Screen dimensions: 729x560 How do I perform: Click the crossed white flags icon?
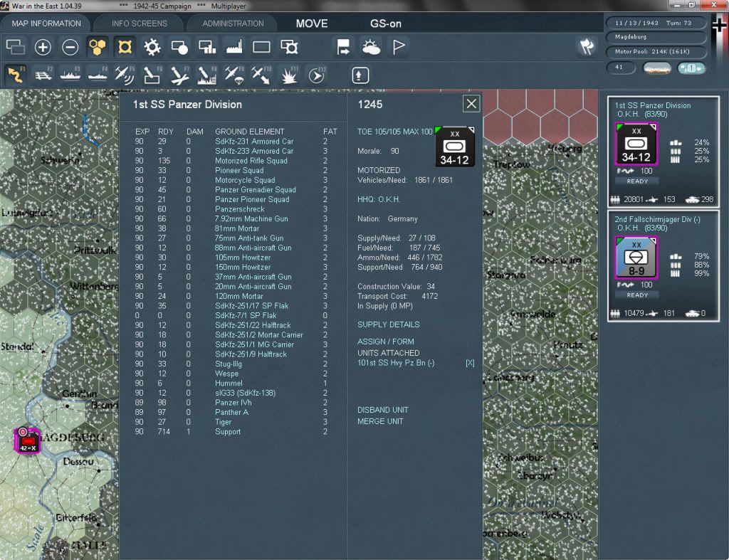(587, 46)
